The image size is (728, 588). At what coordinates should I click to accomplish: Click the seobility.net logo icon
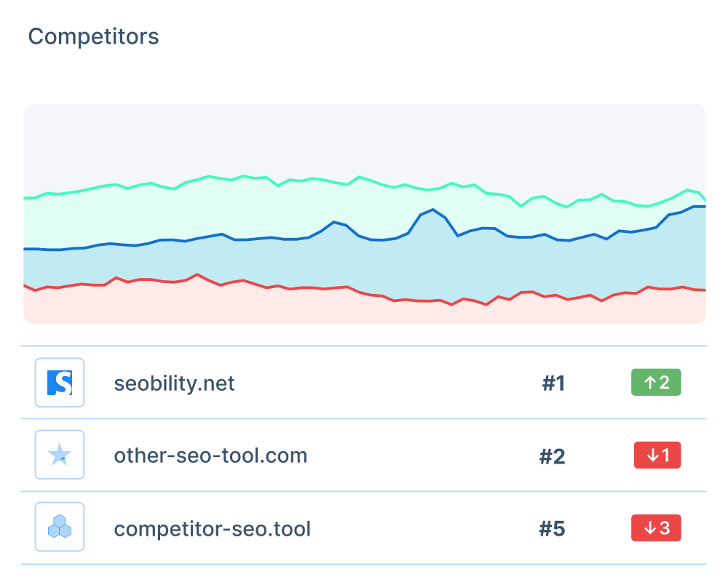59,382
